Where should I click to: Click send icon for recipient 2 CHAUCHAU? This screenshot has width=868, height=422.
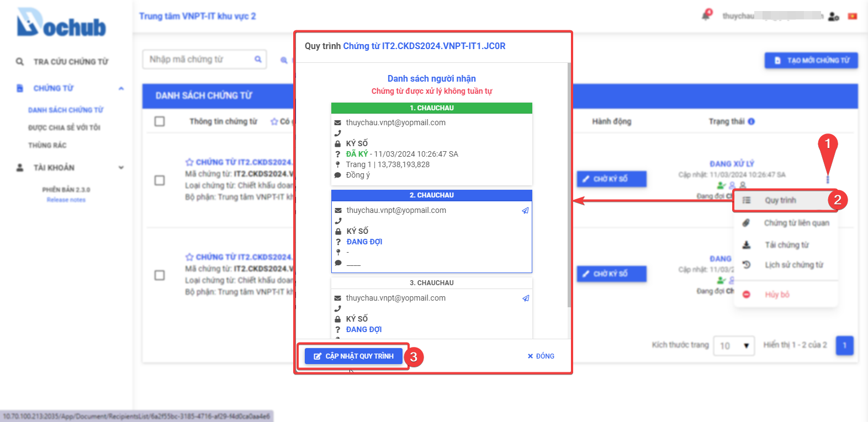coord(525,211)
